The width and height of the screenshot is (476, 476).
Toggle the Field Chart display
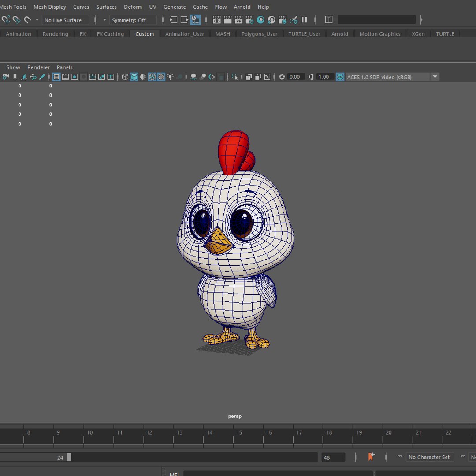pyautogui.click(x=93, y=77)
